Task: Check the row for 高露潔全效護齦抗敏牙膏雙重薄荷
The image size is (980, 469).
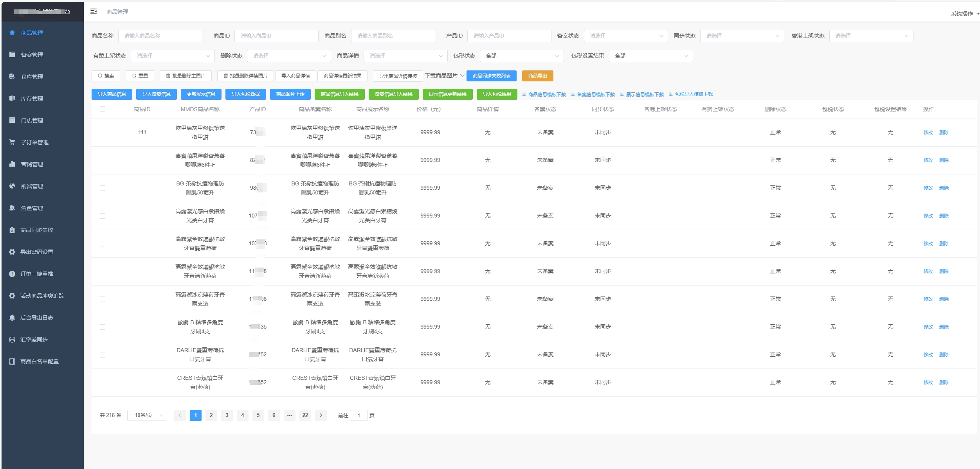Action: tap(103, 244)
